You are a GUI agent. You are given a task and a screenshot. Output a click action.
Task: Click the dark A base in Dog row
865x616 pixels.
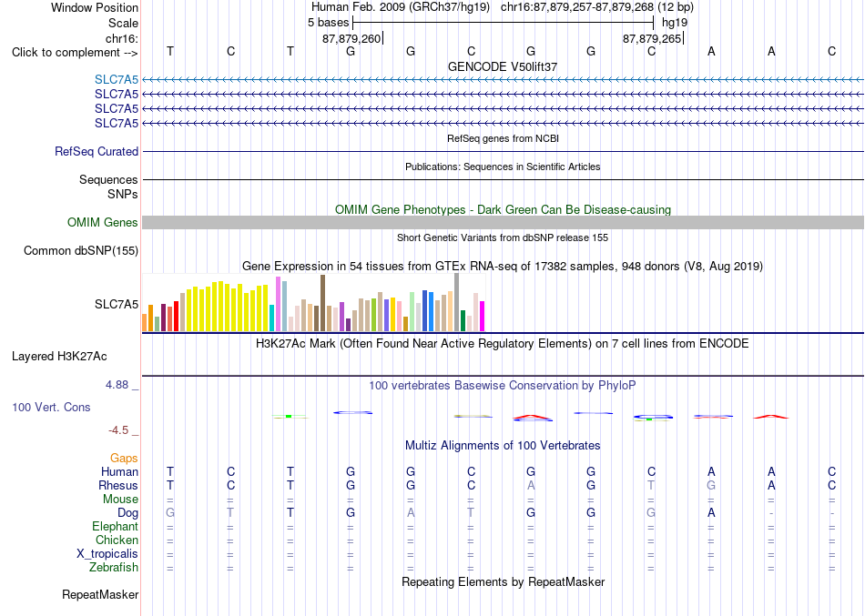tap(711, 513)
